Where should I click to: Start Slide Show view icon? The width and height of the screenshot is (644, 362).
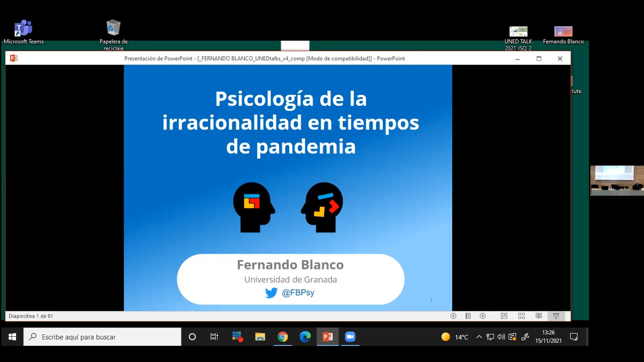click(x=556, y=316)
